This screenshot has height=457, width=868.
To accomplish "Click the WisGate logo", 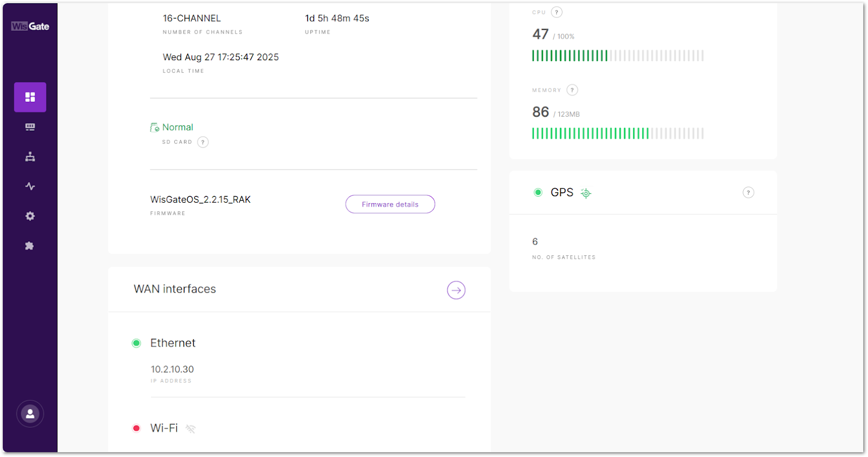I will [30, 26].
